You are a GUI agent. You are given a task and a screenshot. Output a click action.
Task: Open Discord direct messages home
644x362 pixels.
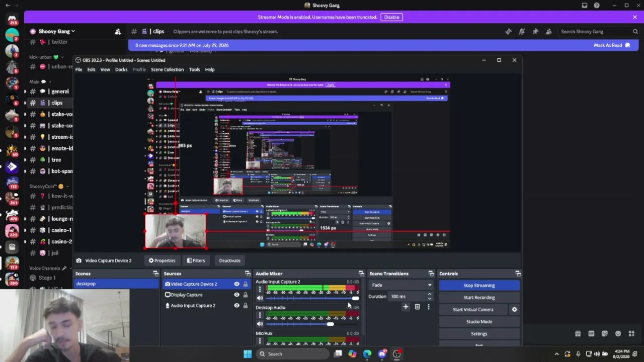pos(12,19)
